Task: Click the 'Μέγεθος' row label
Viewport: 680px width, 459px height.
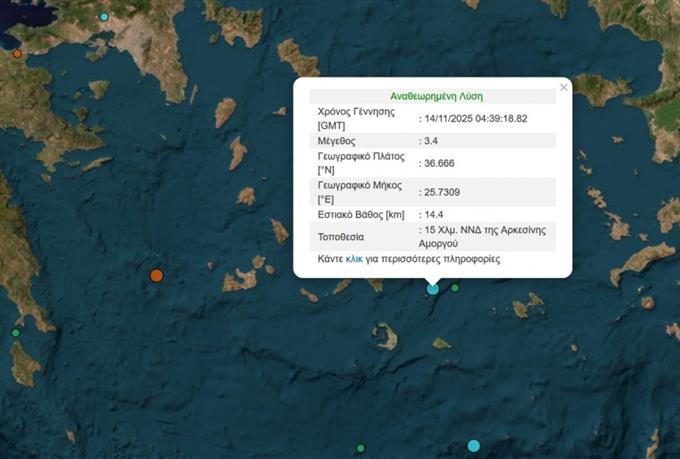Action: pos(338,143)
